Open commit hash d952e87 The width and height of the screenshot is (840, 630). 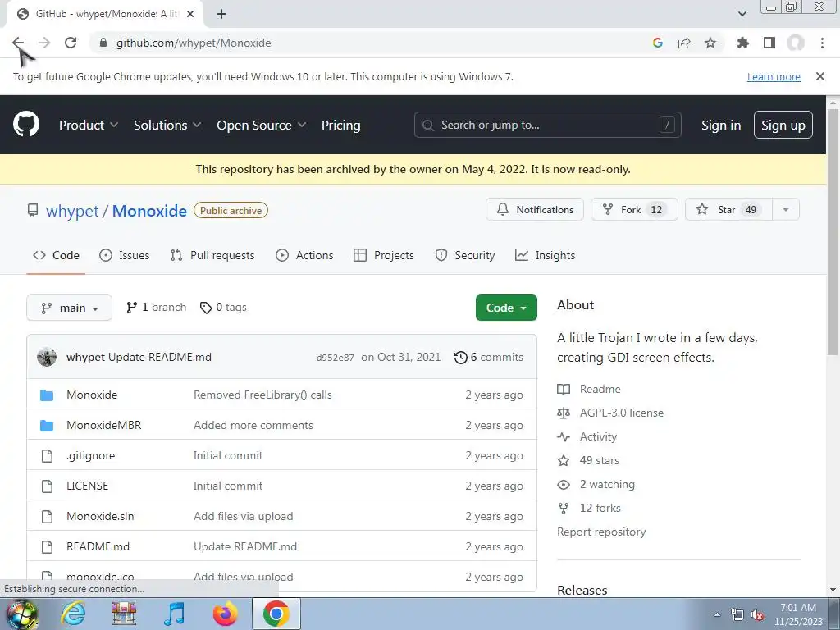pos(336,358)
